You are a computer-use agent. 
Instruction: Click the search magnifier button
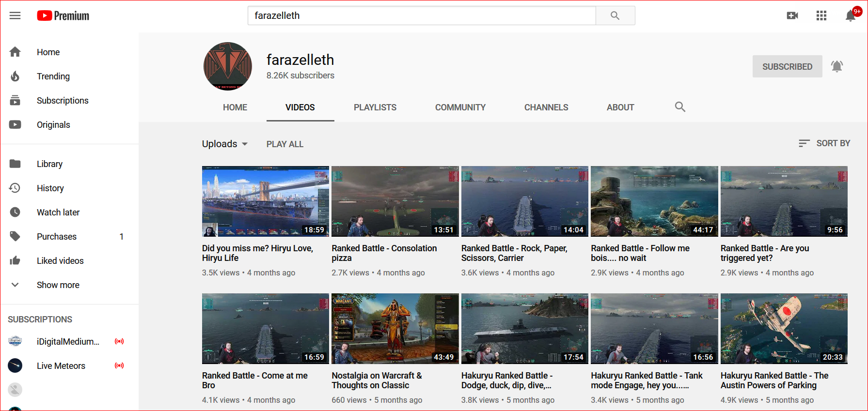[615, 15]
